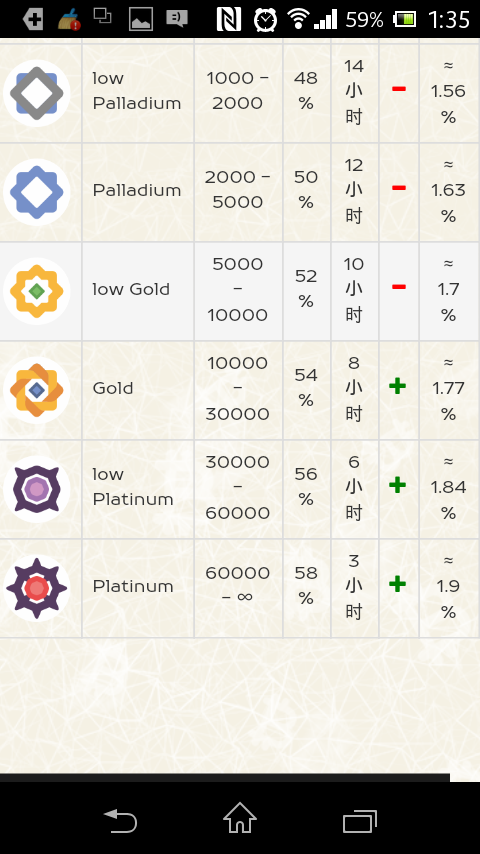The width and height of the screenshot is (480, 854).
Task: Tap the green plus in the Platinum row
Action: click(398, 584)
